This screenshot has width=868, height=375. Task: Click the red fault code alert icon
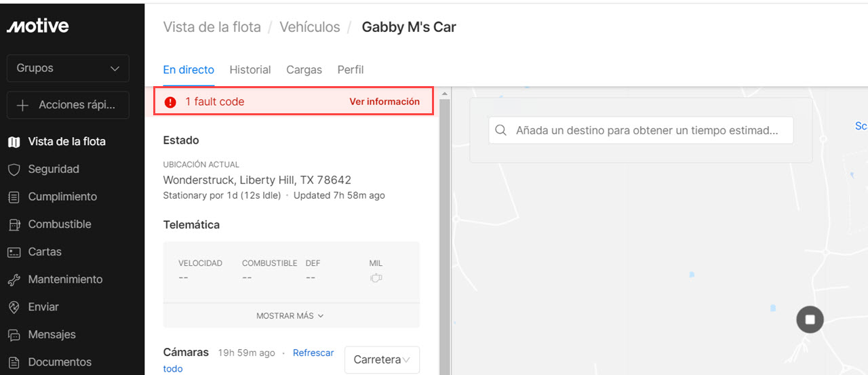[x=170, y=102]
